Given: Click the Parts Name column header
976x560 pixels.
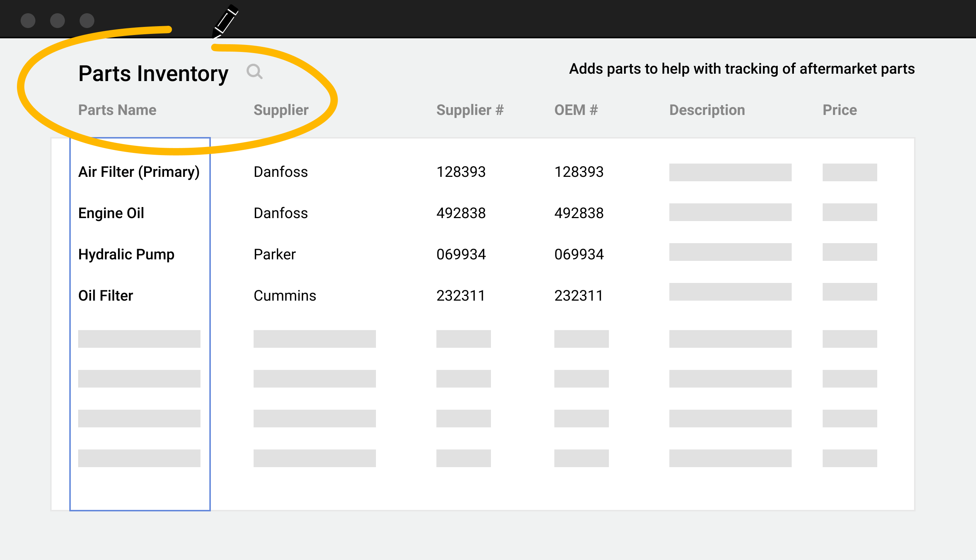Looking at the screenshot, I should point(117,110).
